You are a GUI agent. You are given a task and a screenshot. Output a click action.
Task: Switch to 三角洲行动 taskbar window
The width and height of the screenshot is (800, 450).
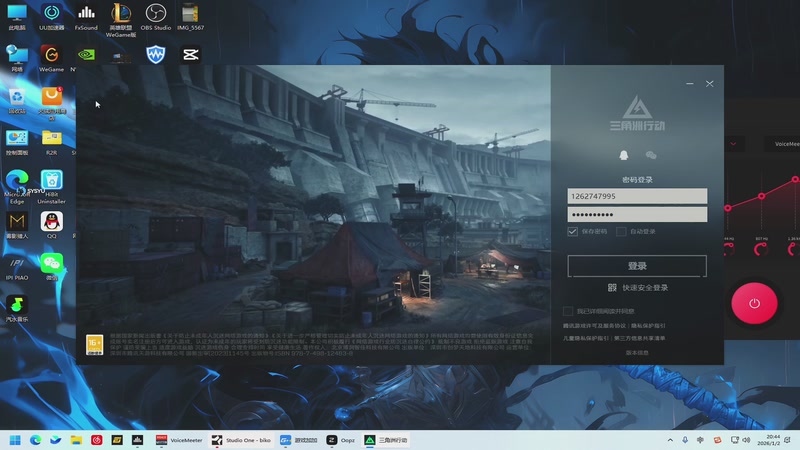click(x=386, y=440)
